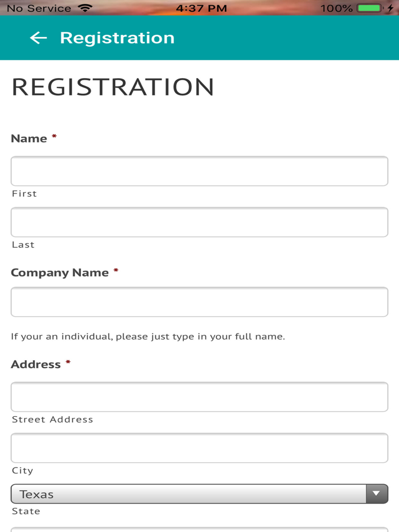Viewport: 399px width, 532px height.
Task: Expand the State dropdown arrow
Action: (376, 494)
